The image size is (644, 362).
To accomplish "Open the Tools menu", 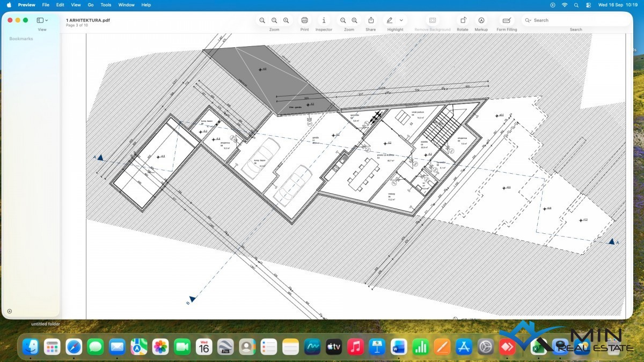I will point(106,5).
